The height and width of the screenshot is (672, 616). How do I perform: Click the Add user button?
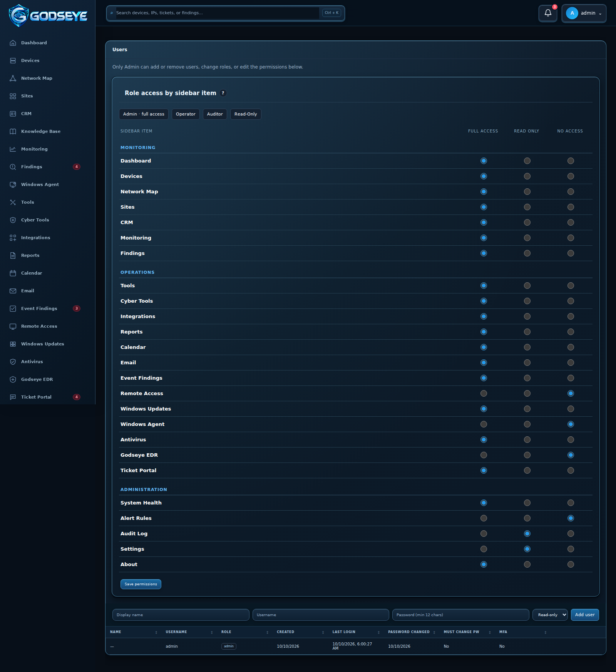pos(585,615)
